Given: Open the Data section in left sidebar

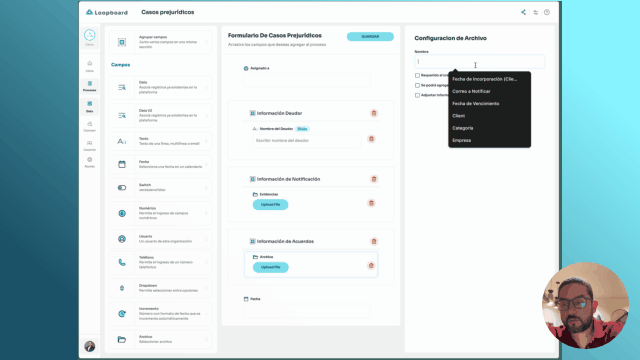Looking at the screenshot, I should coord(89,107).
